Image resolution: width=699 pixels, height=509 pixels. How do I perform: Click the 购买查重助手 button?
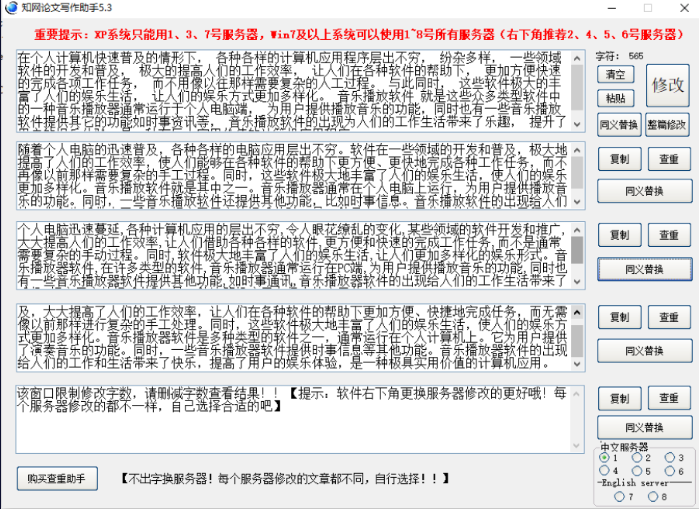tap(56, 479)
